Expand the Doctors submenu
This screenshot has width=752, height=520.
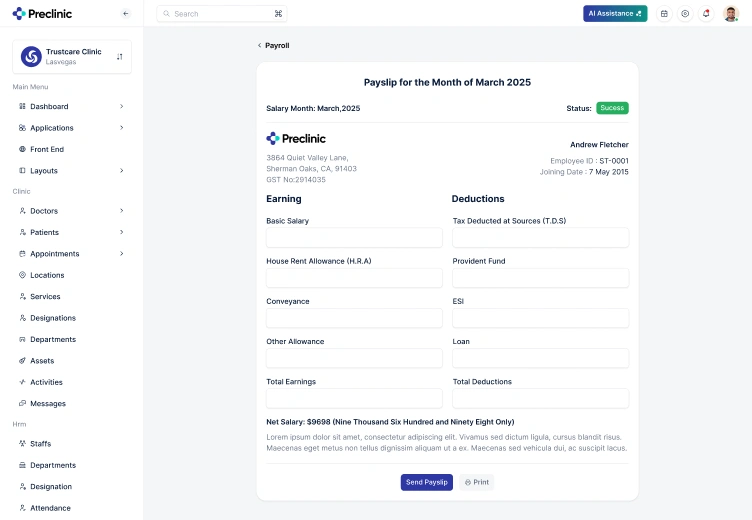point(122,211)
